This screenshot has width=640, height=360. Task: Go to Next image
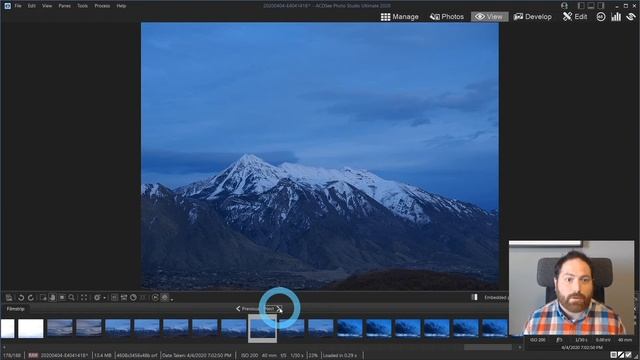pyautogui.click(x=273, y=309)
